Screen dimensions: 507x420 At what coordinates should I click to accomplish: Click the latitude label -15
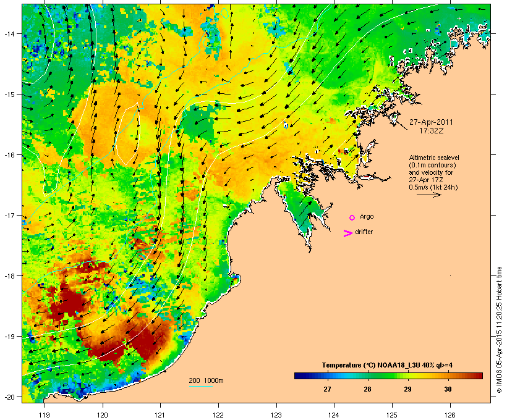pyautogui.click(x=9, y=94)
